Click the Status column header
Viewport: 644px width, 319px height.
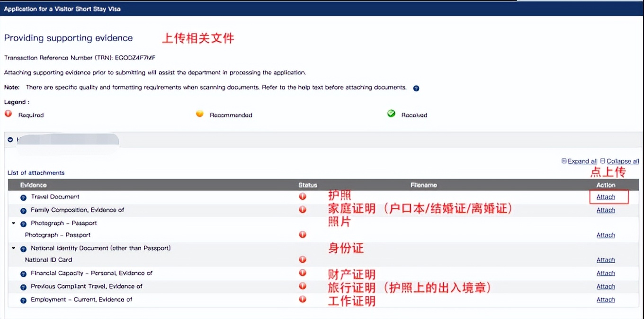[x=308, y=185]
